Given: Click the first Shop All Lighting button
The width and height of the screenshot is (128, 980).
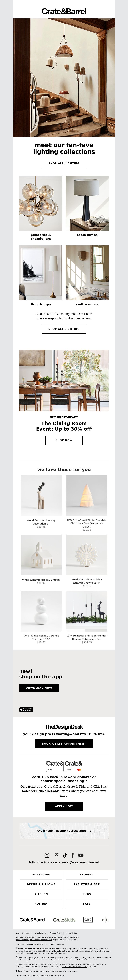Looking at the screenshot, I should coord(64,163).
